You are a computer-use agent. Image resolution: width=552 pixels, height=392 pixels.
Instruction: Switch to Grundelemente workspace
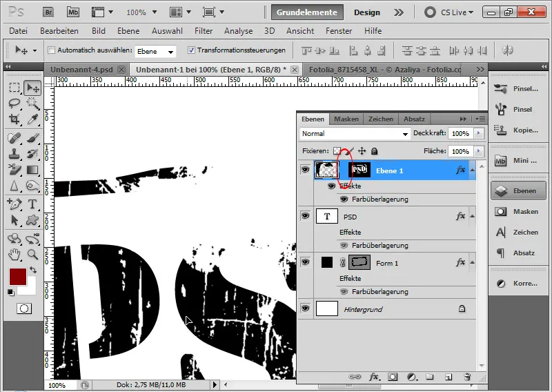tap(307, 12)
